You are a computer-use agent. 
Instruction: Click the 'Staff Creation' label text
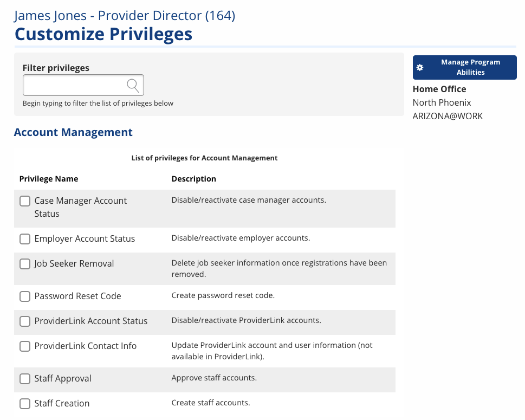[x=62, y=403]
